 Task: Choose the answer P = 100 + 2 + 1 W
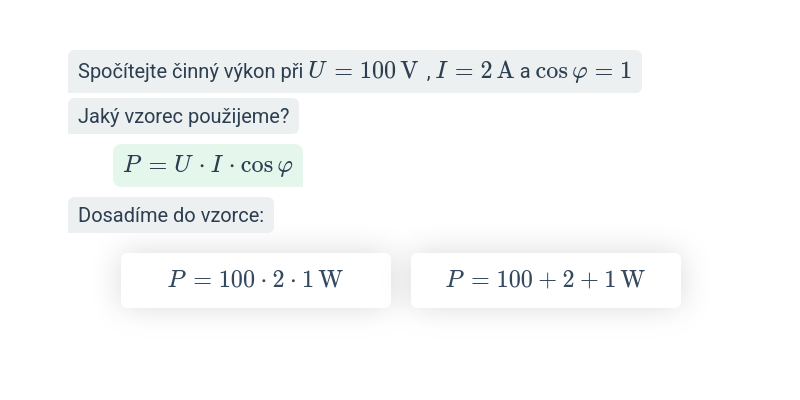pos(545,280)
